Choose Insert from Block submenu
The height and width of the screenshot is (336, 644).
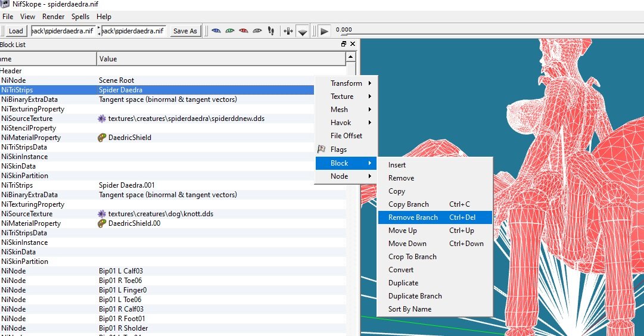click(435, 165)
